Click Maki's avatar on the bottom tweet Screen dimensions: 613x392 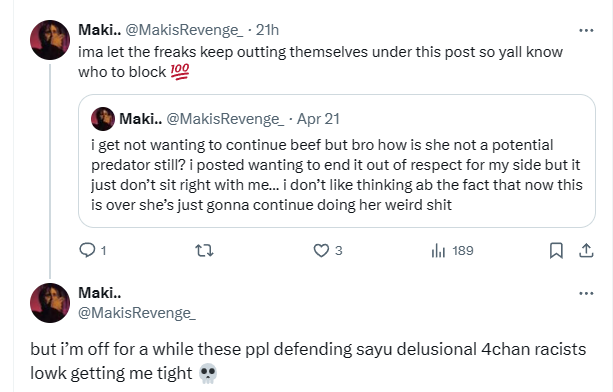50,303
